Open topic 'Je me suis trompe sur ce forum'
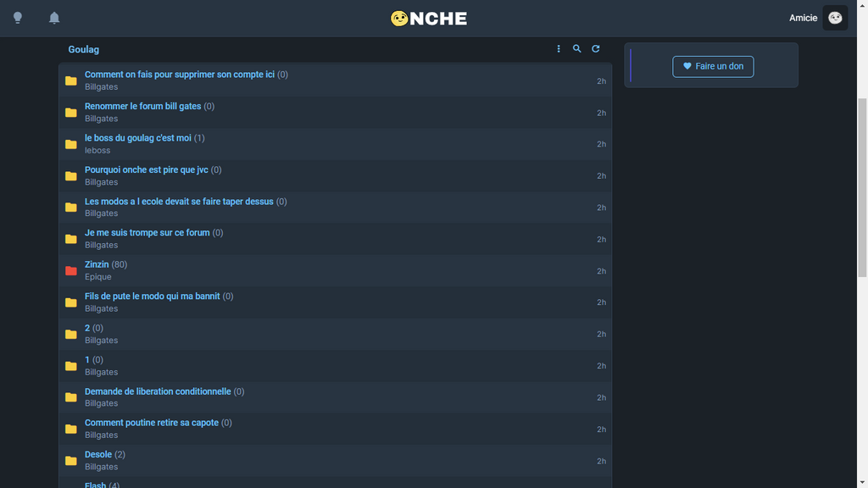Viewport: 868px width, 488px height. [x=147, y=233]
